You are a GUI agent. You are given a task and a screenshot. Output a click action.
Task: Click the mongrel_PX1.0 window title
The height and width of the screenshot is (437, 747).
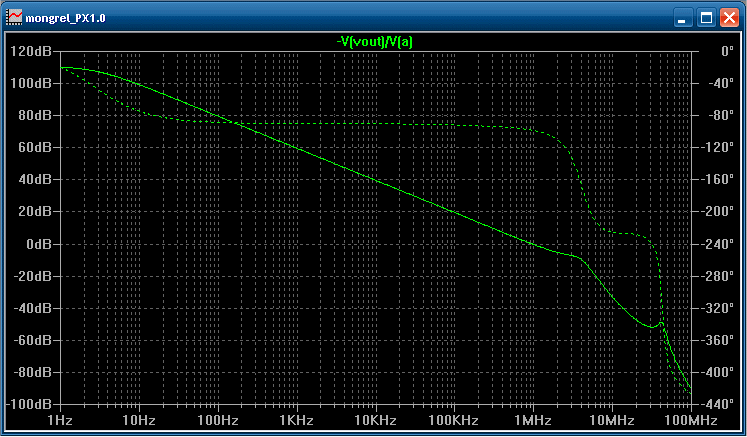click(65, 19)
